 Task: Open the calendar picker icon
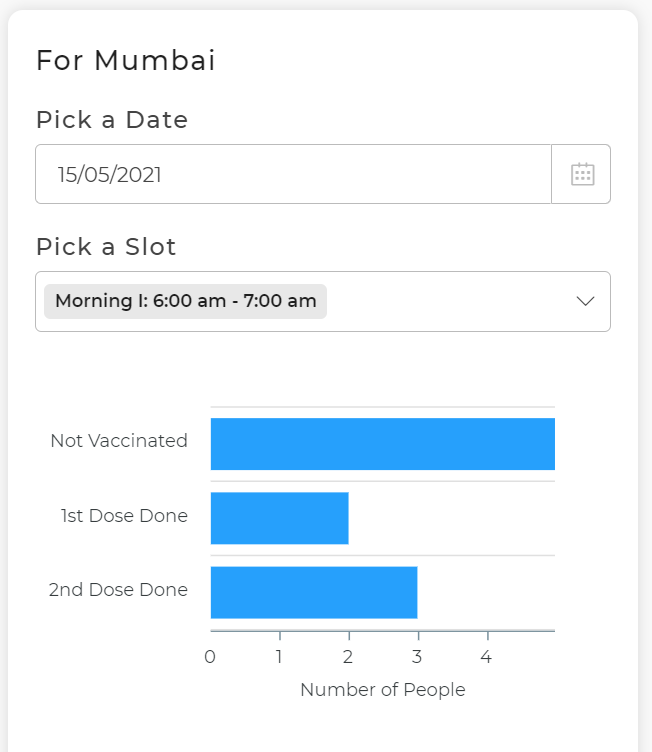pyautogui.click(x=582, y=174)
